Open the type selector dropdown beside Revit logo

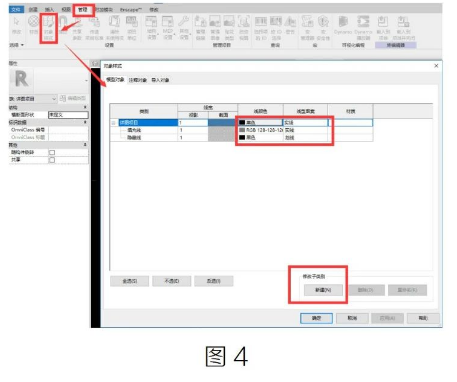tap(86, 80)
